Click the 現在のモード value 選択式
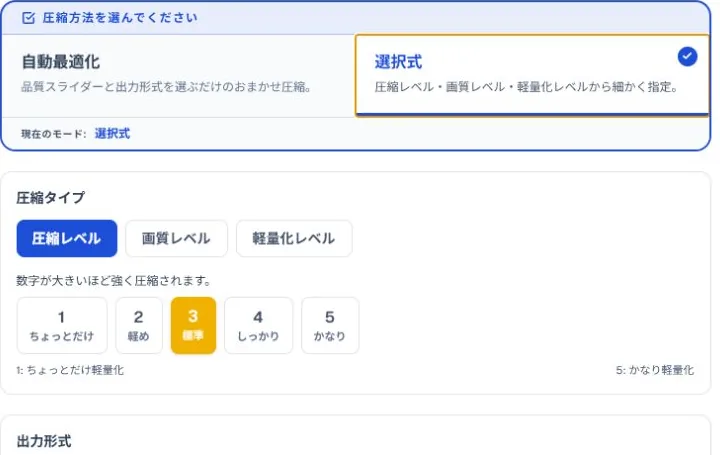Image resolution: width=720 pixels, height=455 pixels. click(x=112, y=134)
